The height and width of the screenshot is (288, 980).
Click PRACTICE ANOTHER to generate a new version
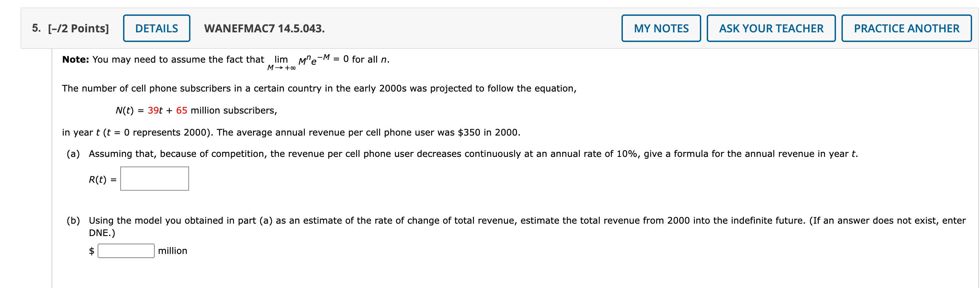coord(906,28)
